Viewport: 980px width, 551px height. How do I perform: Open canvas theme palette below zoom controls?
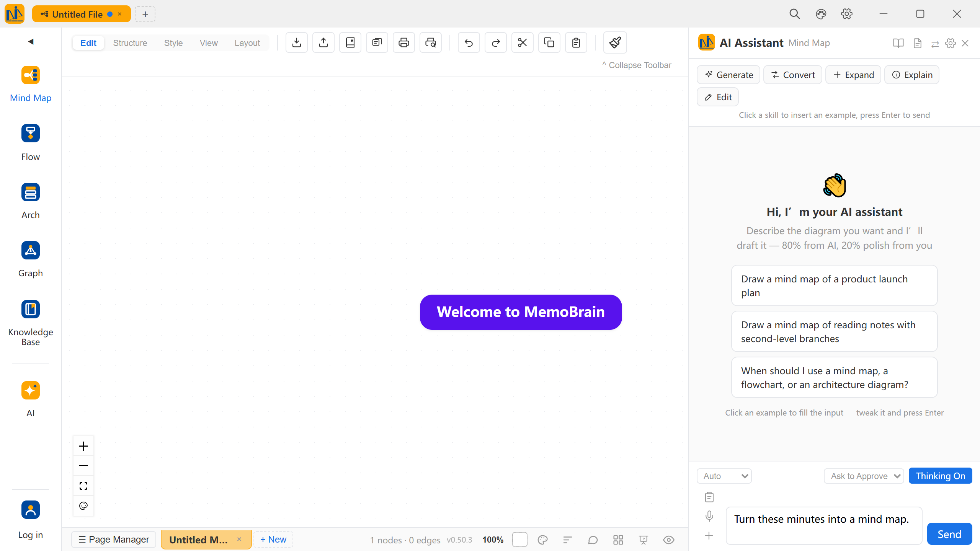(x=83, y=506)
